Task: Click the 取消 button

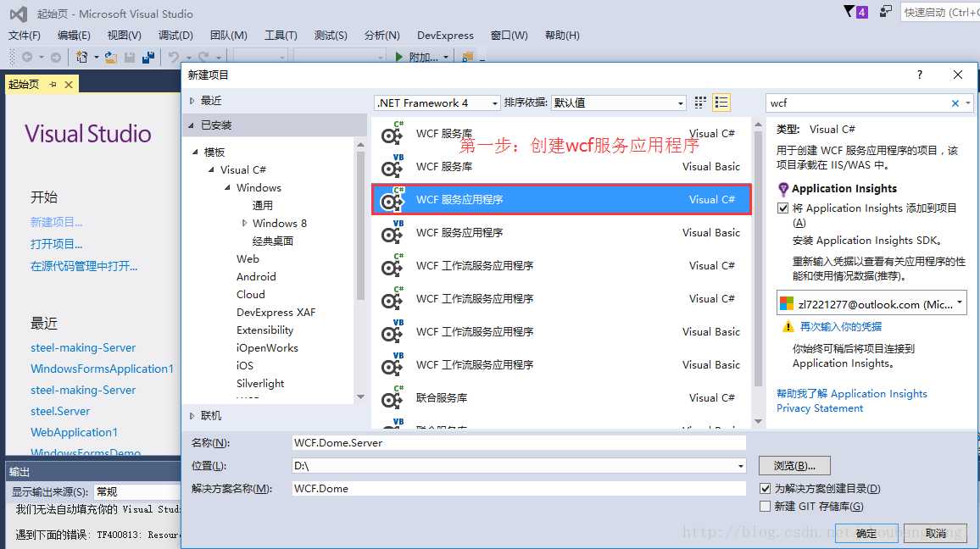Action: (936, 534)
